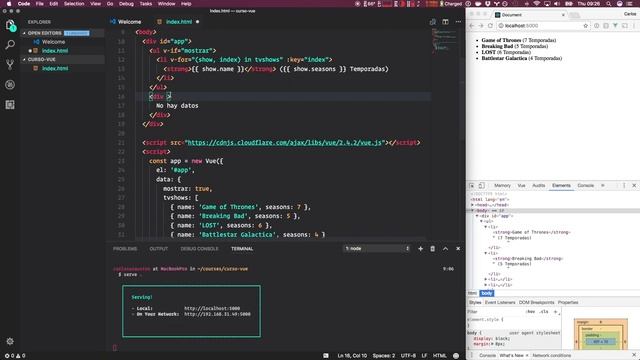Maximize the panel using the up chevron
The height and width of the screenshot is (360, 640).
click(x=445, y=249)
